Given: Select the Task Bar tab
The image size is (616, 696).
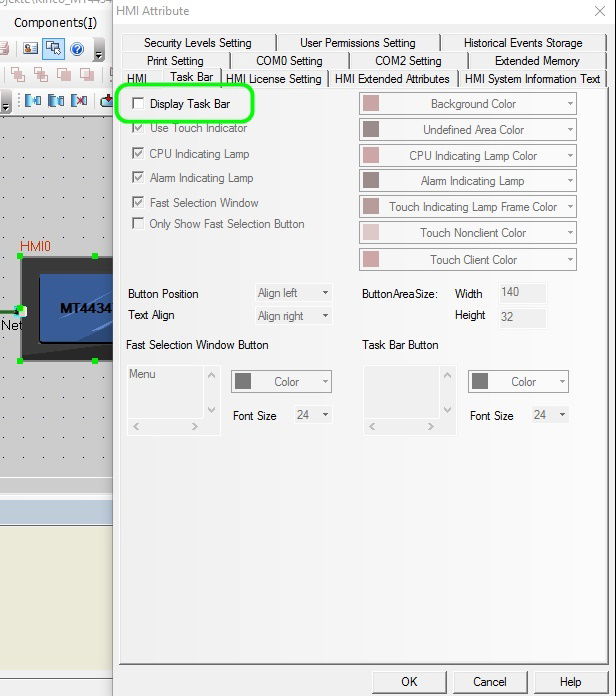Looking at the screenshot, I should pos(191,77).
